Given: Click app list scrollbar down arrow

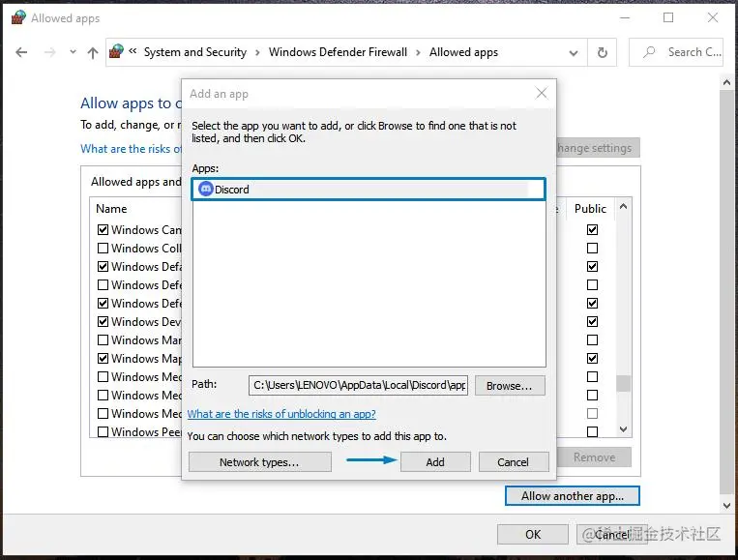Looking at the screenshot, I should (x=623, y=429).
